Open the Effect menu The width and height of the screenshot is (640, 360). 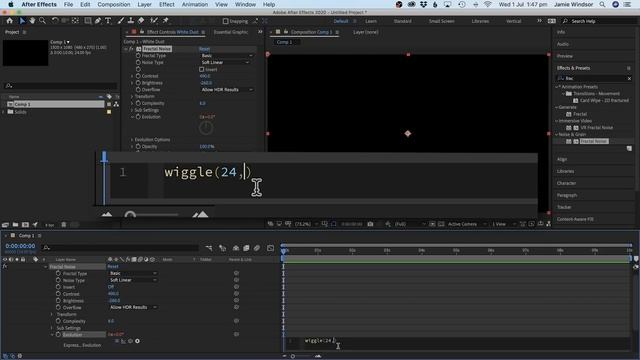(167, 4)
